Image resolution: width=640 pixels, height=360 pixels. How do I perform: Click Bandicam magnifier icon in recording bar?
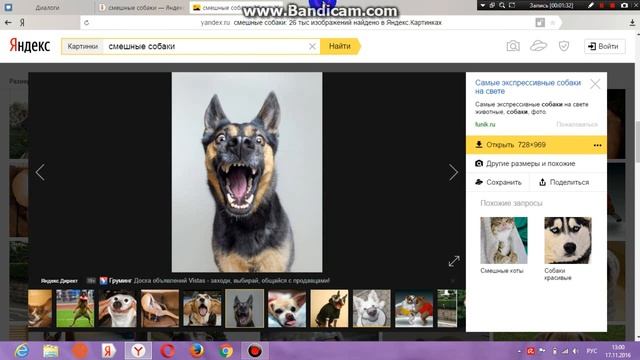click(502, 5)
